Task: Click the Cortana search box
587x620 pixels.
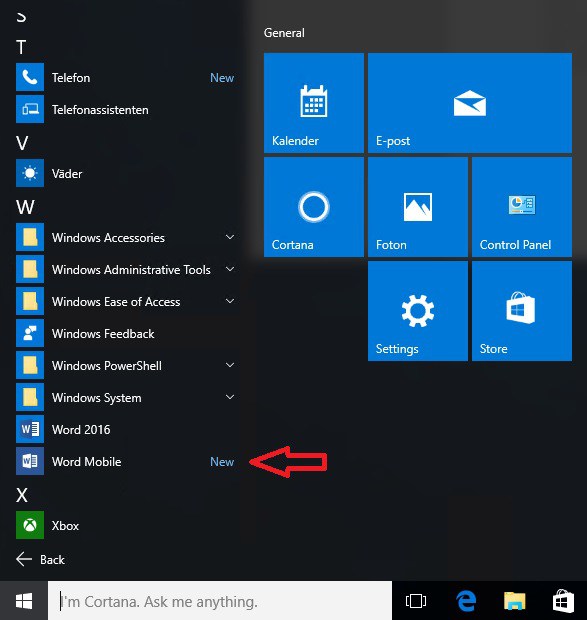Action: (x=220, y=601)
